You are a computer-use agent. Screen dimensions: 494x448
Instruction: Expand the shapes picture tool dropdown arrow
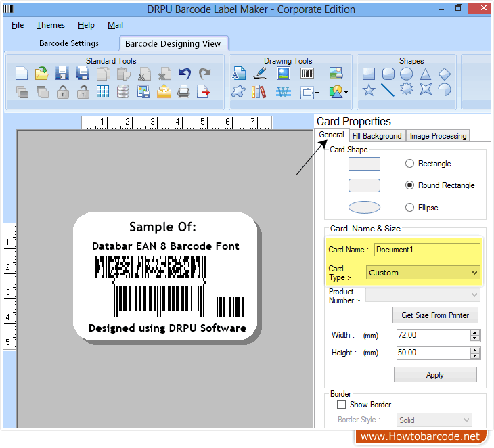(346, 92)
